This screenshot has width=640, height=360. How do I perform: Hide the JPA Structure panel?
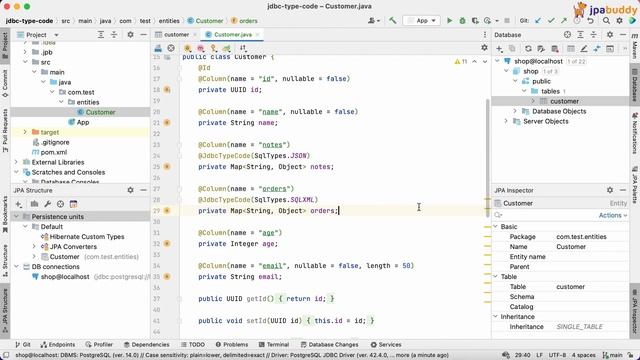point(143,190)
